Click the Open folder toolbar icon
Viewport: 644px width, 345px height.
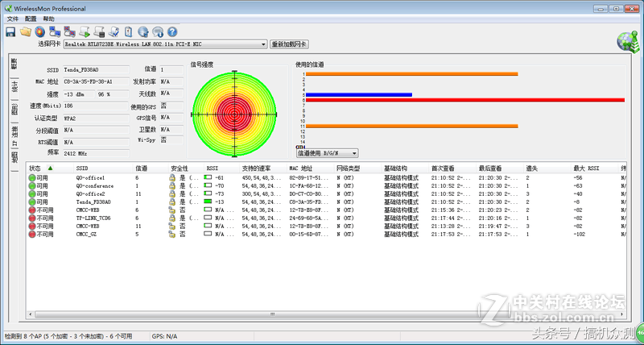[x=26, y=31]
